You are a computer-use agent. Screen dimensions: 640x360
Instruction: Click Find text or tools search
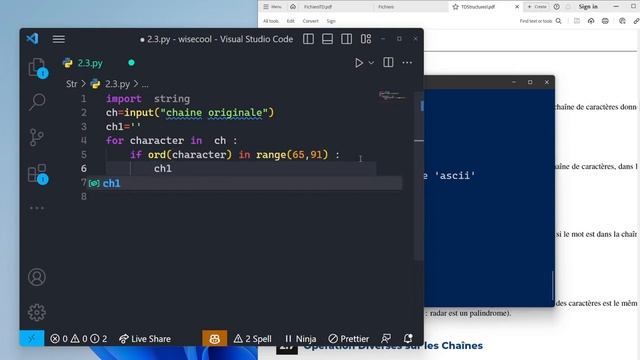pos(540,21)
